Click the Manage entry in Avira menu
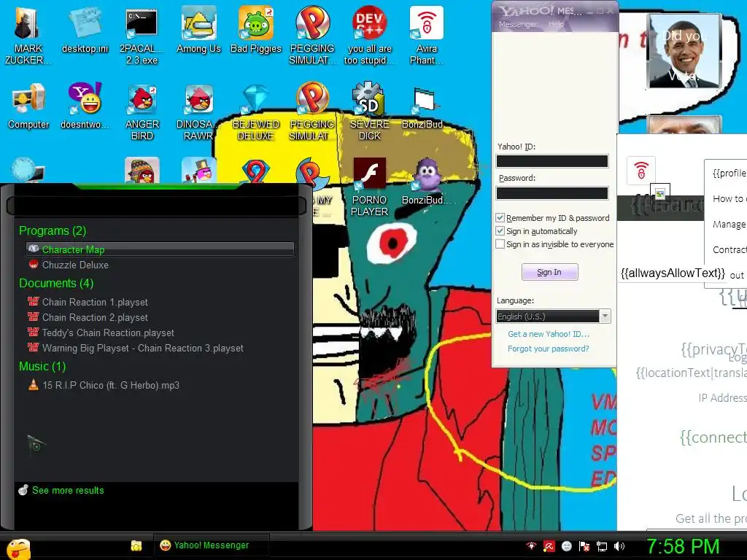 point(729,224)
